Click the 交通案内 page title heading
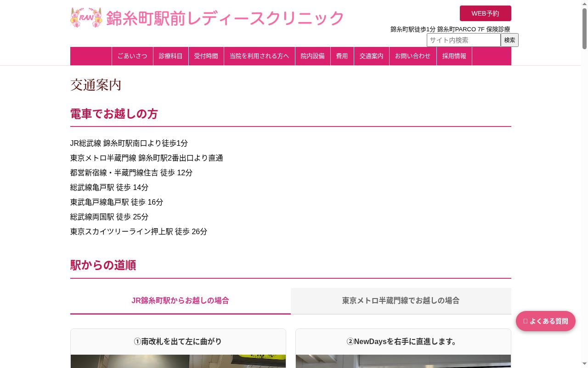 [96, 85]
